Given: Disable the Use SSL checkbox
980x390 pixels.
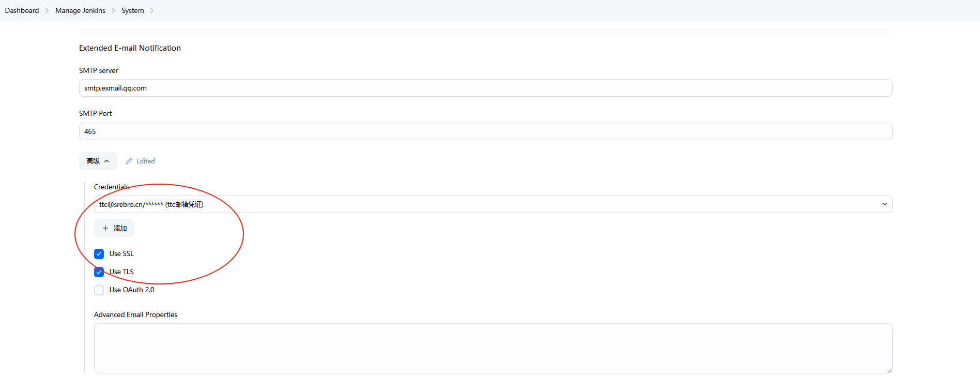Looking at the screenshot, I should tap(99, 254).
